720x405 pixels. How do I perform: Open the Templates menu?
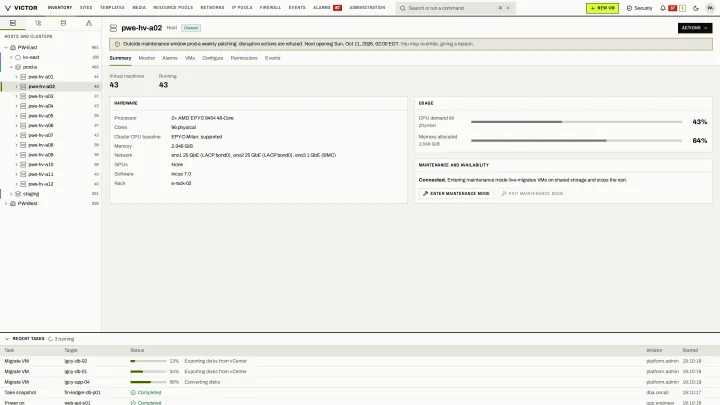(x=112, y=8)
